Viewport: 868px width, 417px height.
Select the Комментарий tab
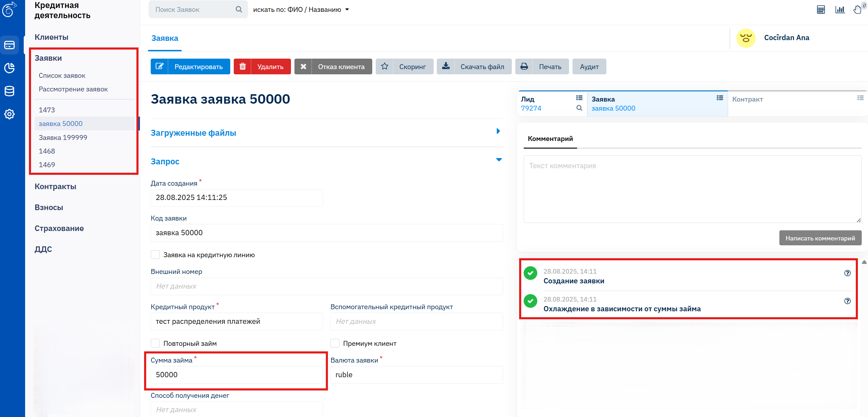550,139
